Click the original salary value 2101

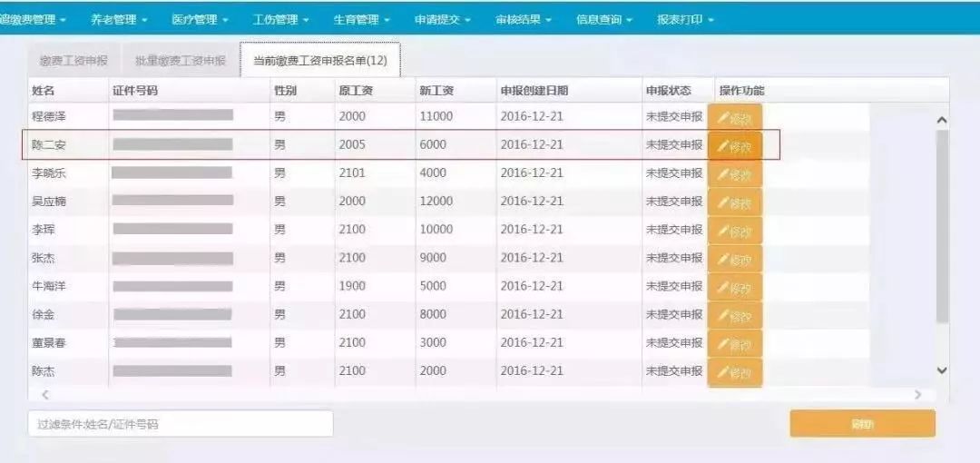point(352,173)
